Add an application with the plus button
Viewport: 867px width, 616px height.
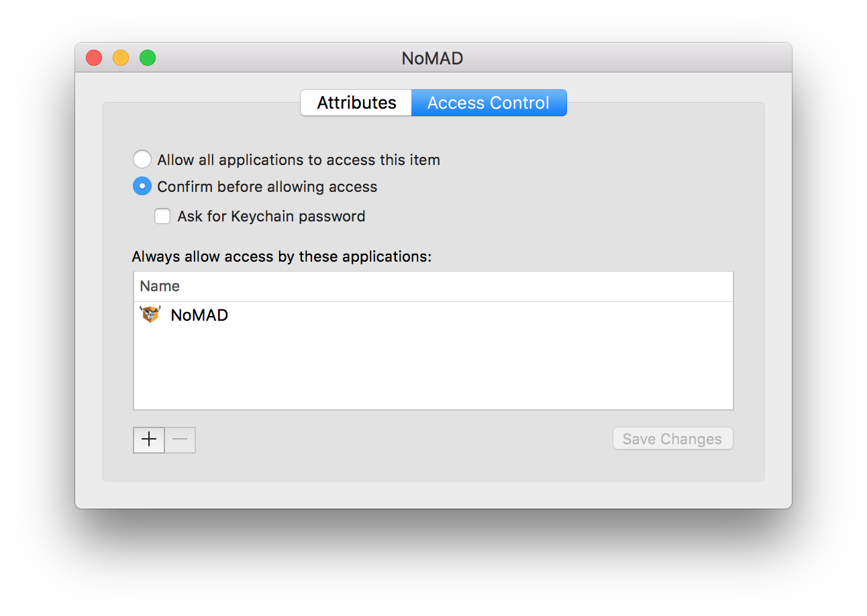pos(149,440)
